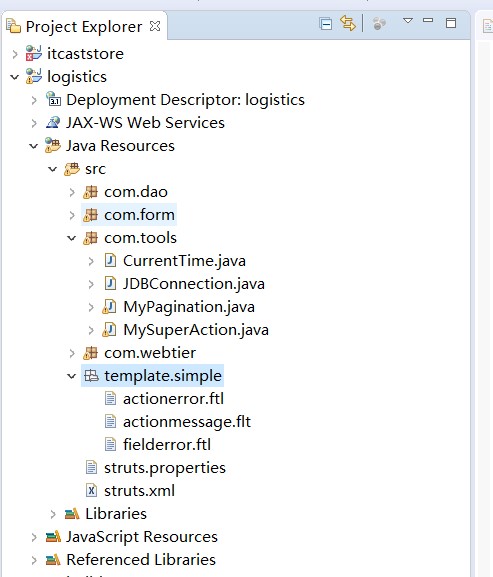Expand the itcaststore project
This screenshot has width=493, height=577.
click(x=15, y=54)
